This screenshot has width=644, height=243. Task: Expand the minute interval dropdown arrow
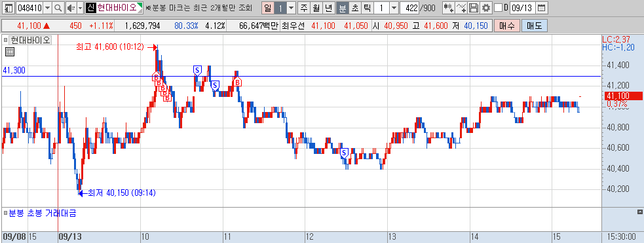coord(394,8)
